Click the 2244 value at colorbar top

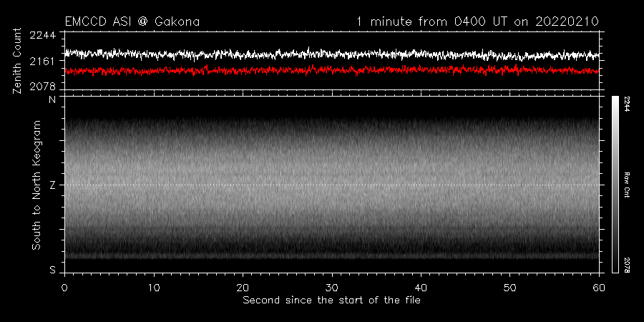click(627, 104)
